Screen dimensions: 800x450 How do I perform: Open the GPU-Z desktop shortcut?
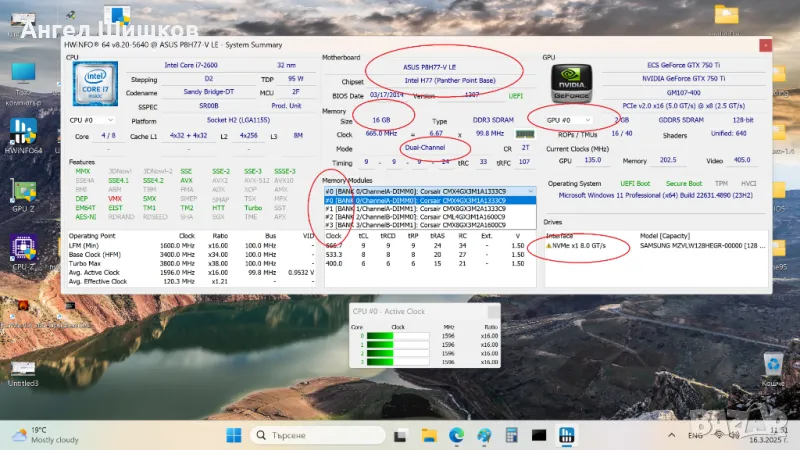tap(23, 193)
